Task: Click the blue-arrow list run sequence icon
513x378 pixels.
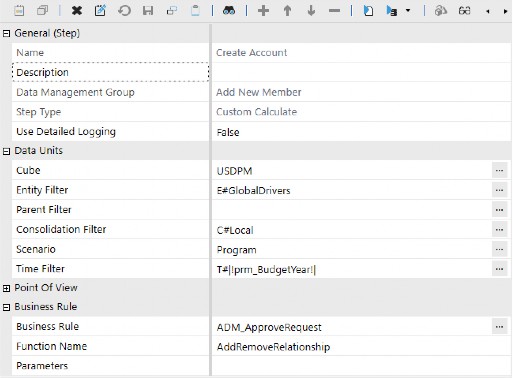Action: [x=392, y=11]
